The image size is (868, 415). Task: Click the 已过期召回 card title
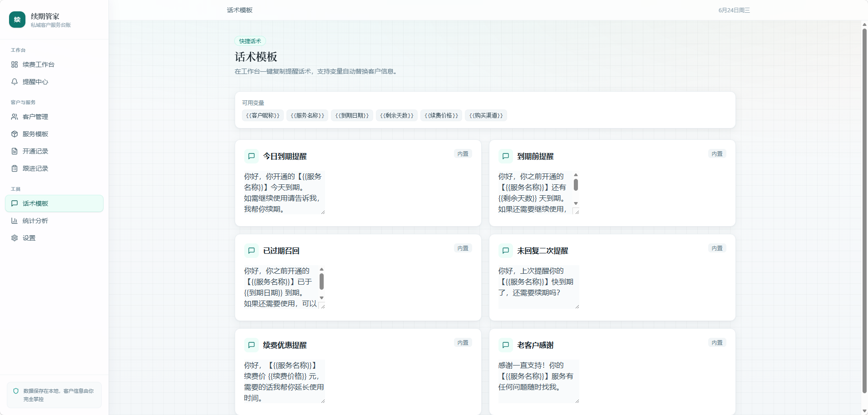pyautogui.click(x=281, y=251)
